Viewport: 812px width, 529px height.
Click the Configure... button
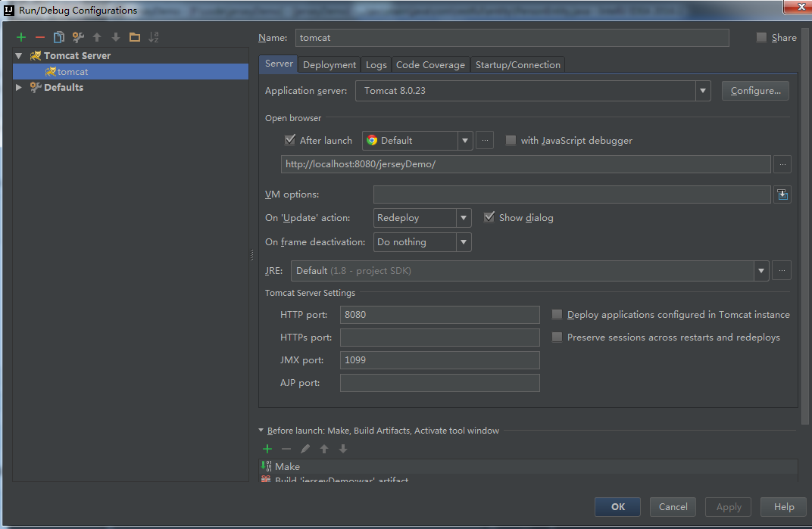pos(755,91)
